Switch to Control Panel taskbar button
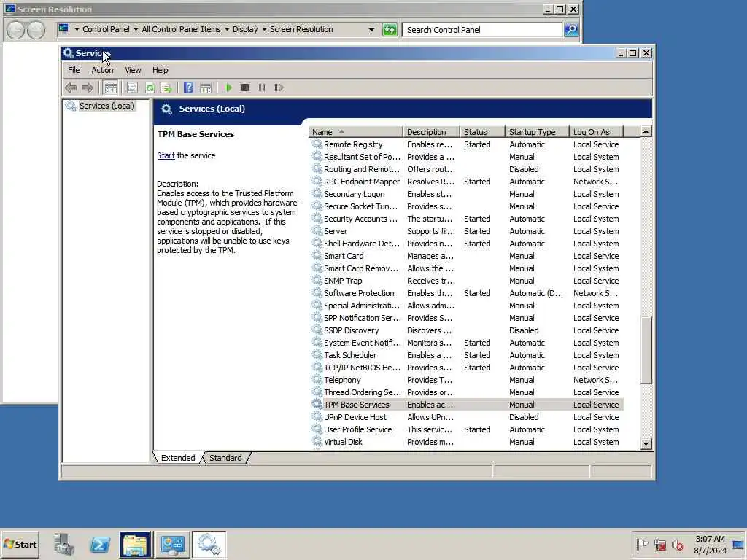Image resolution: width=747 pixels, height=560 pixels. 172,544
